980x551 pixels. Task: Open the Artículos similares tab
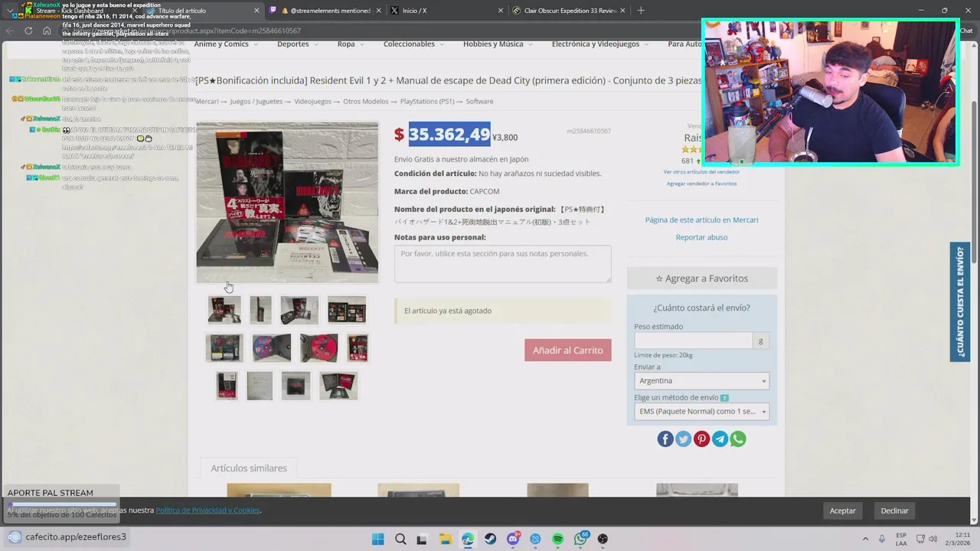[x=249, y=468]
